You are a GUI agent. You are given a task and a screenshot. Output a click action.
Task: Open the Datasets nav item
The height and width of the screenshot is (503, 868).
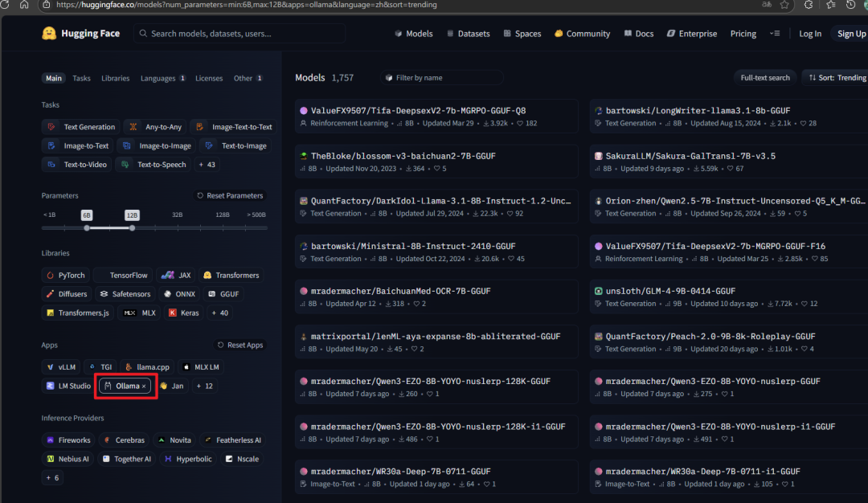pos(469,34)
